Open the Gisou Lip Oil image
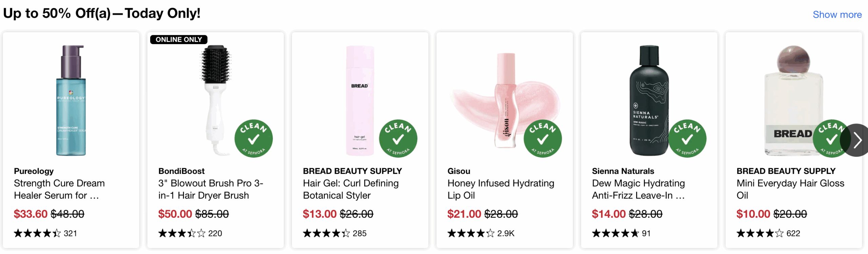This screenshot has width=868, height=254. coord(505,100)
